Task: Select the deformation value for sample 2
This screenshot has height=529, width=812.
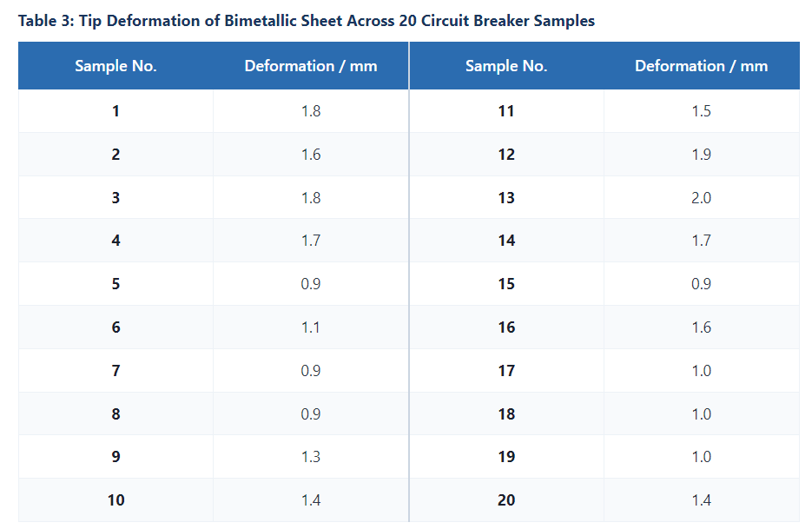Action: coord(311,155)
